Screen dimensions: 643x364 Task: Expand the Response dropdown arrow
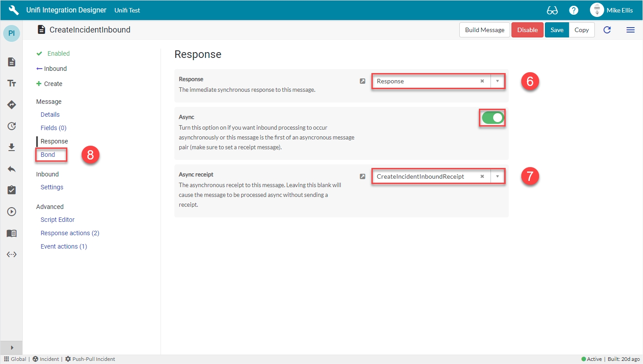[x=497, y=82]
